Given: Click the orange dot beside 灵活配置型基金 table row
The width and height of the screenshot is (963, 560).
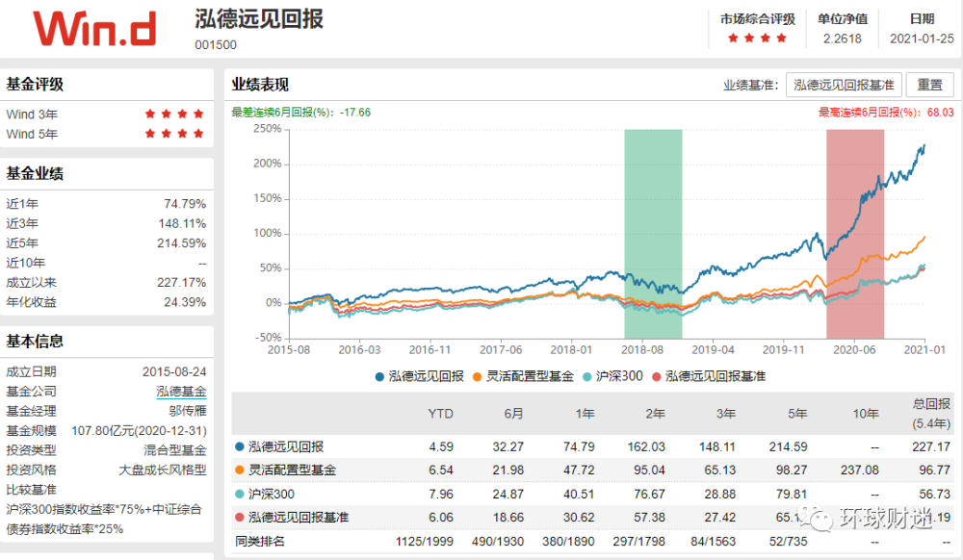Looking at the screenshot, I should pos(240,471).
